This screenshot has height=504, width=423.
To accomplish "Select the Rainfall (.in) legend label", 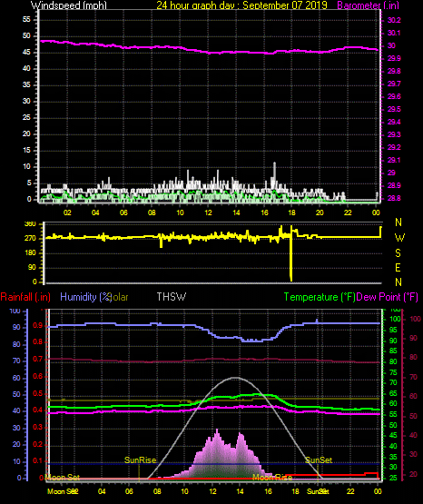I will coord(25,297).
